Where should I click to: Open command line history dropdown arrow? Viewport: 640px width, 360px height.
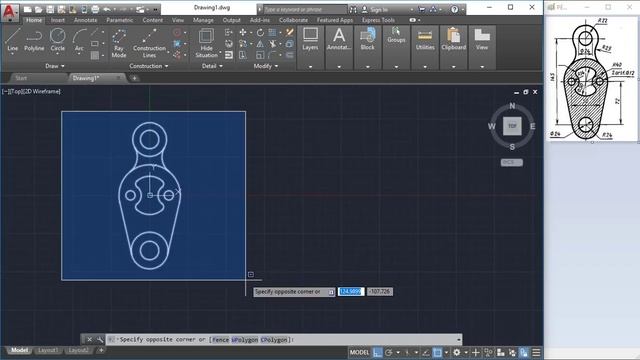(x=459, y=340)
